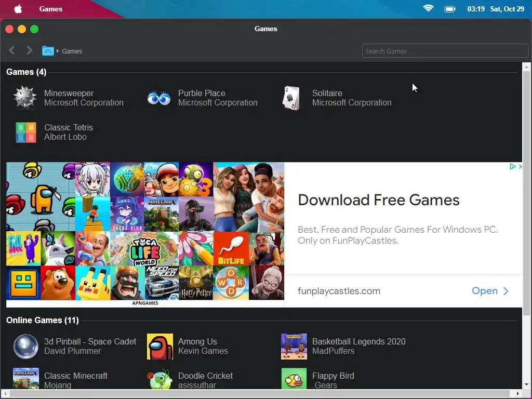The width and height of the screenshot is (532, 399).
Task: Open the Classic Minecraft icon
Action: click(x=26, y=378)
